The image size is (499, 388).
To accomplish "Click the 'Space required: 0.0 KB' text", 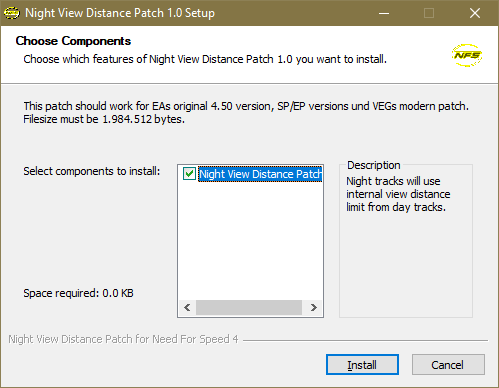I will (x=78, y=293).
